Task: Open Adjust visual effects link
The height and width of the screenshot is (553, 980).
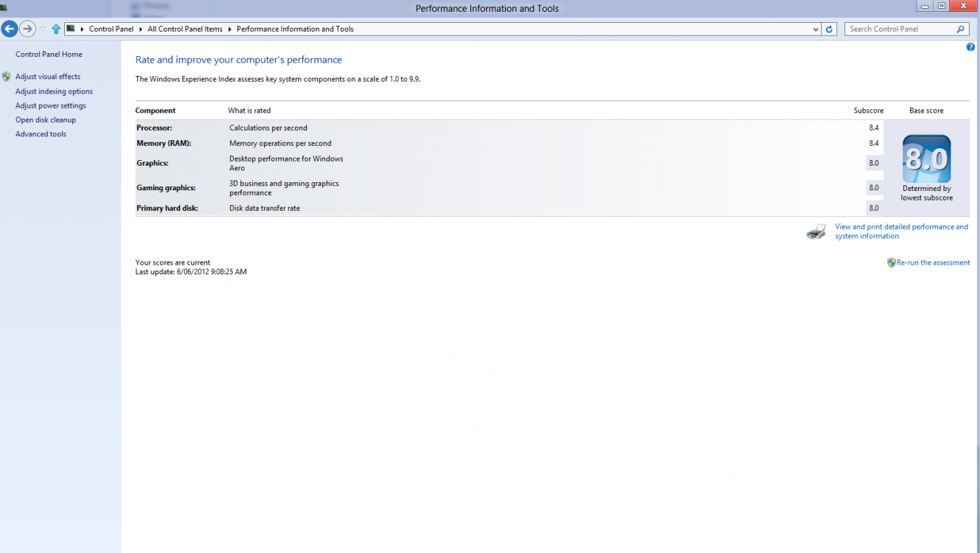Action: (x=48, y=77)
